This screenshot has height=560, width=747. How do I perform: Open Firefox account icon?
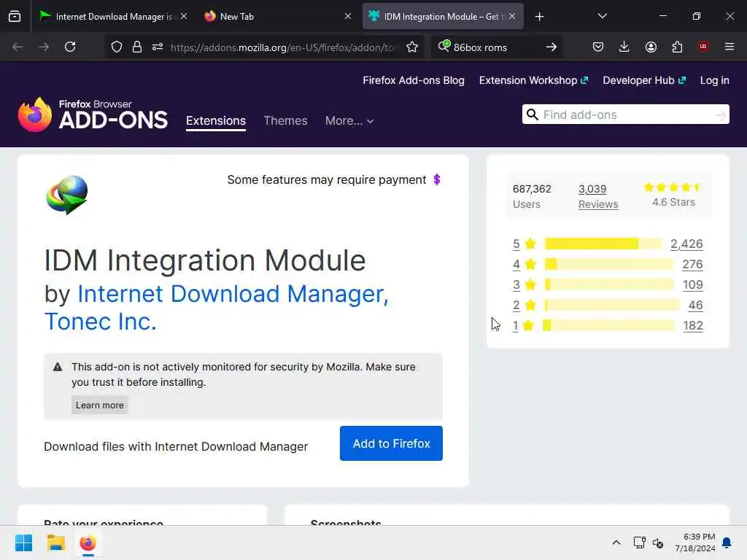click(651, 47)
